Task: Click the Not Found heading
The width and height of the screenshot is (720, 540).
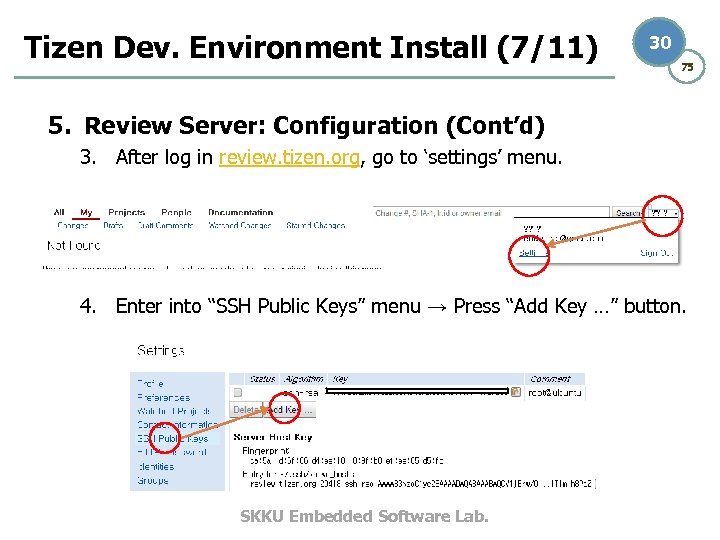Action: click(x=73, y=246)
